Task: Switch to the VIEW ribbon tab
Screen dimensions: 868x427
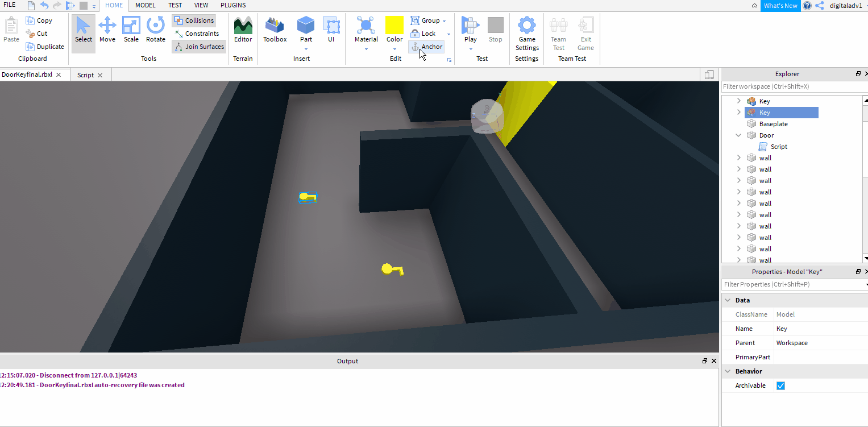Action: (x=201, y=5)
